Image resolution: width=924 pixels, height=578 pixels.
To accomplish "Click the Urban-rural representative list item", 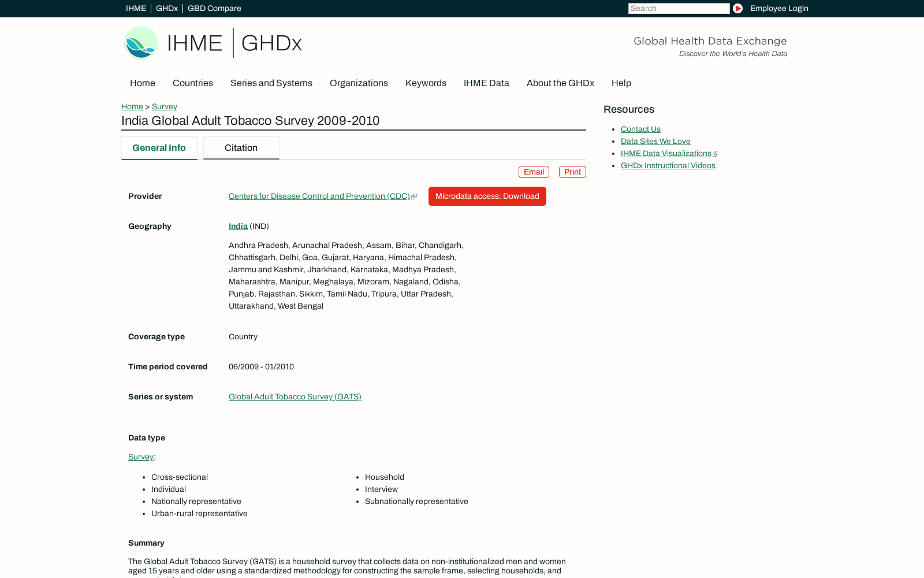I will [199, 514].
